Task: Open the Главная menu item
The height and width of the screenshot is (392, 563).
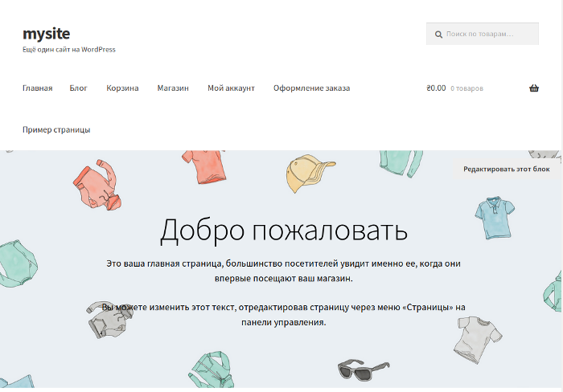Action: (37, 88)
